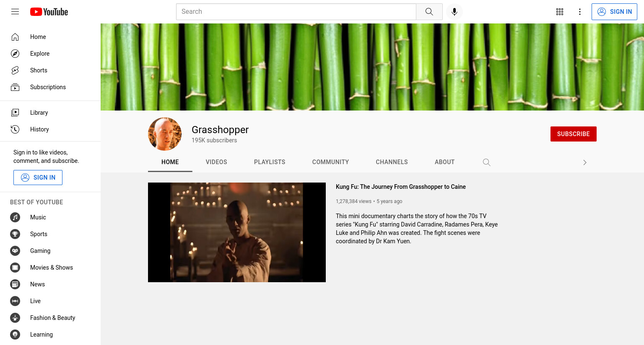Click the bamboo channel banner
The width and height of the screenshot is (644, 345).
pyautogui.click(x=372, y=67)
